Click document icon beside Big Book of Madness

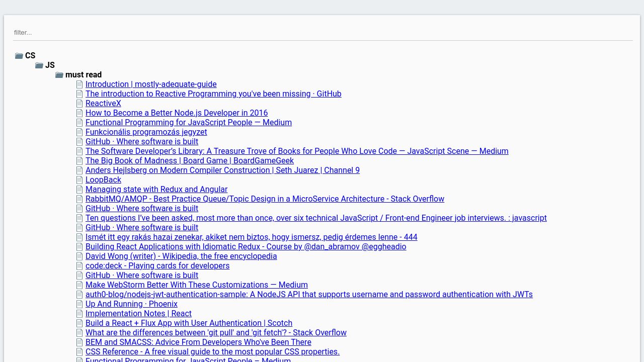(x=79, y=161)
